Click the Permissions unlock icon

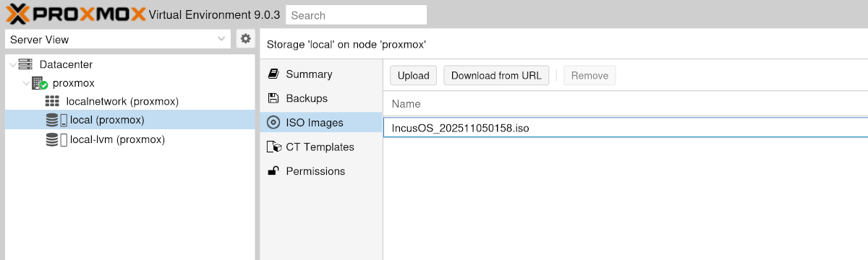point(273,171)
